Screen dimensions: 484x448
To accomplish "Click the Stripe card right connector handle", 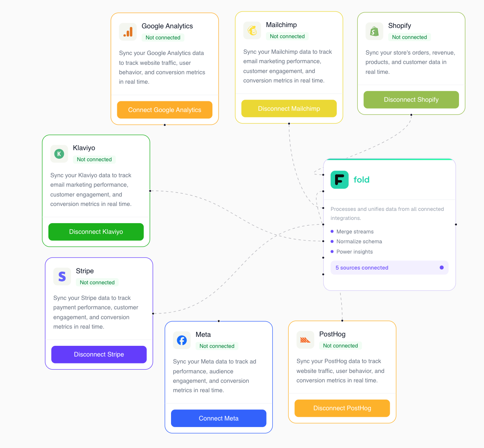I will 153,314.
